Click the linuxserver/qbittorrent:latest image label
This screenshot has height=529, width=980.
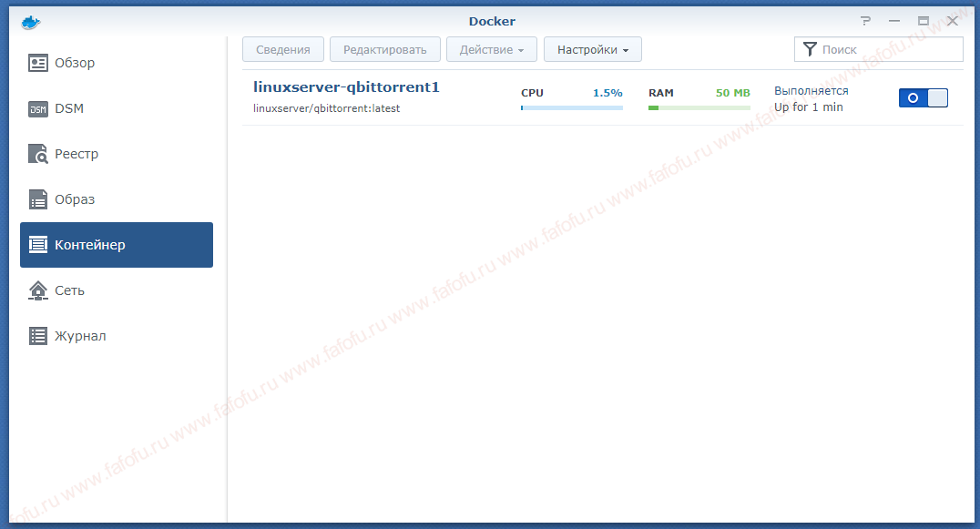coord(326,108)
